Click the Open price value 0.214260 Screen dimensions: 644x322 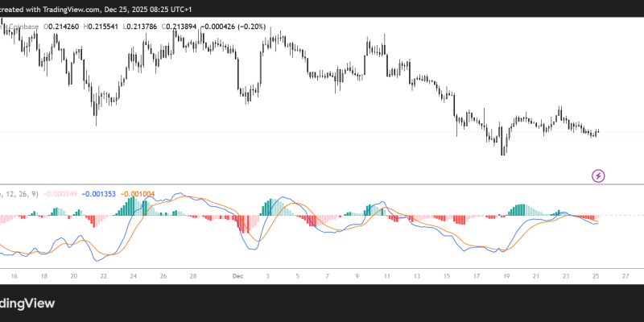64,27
